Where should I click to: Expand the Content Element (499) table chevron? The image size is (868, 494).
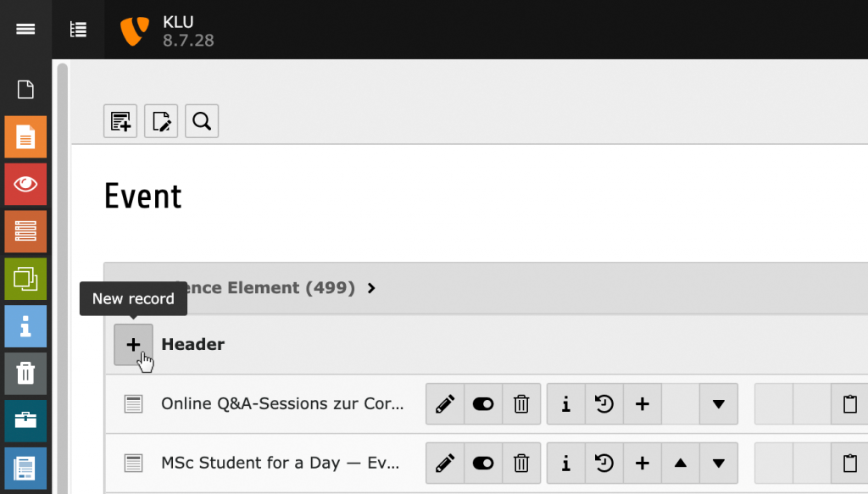[371, 288]
